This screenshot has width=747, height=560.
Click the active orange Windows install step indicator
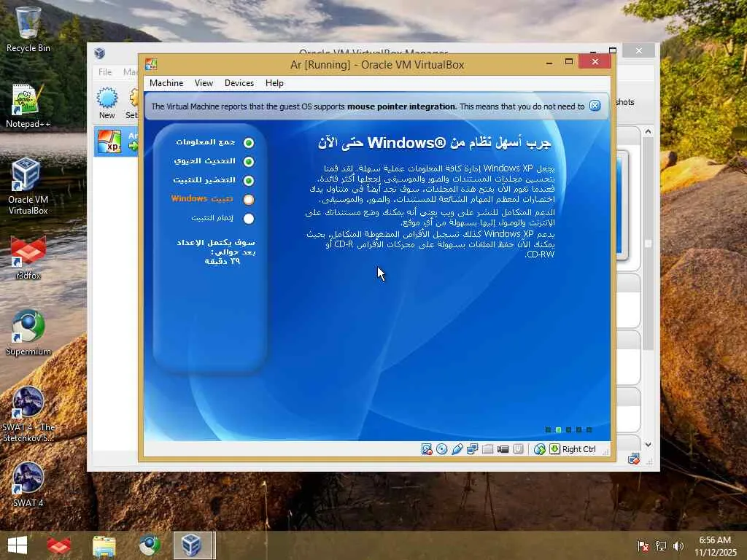tap(249, 200)
